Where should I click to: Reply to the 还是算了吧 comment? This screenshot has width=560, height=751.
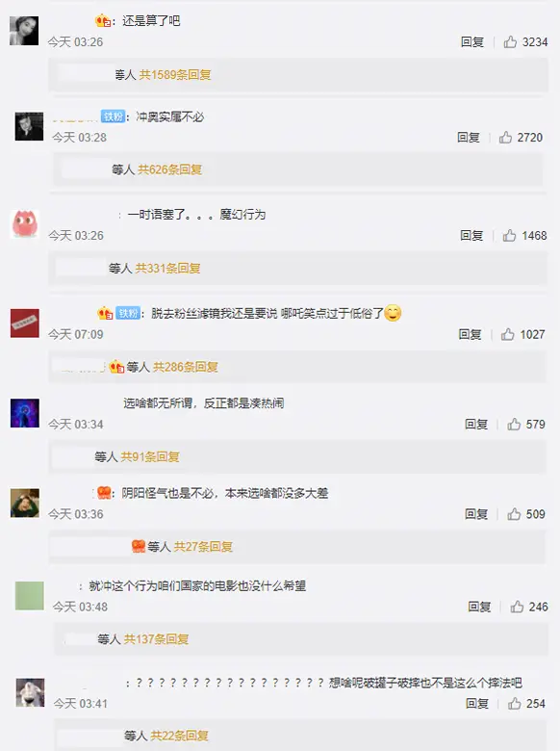(471, 42)
